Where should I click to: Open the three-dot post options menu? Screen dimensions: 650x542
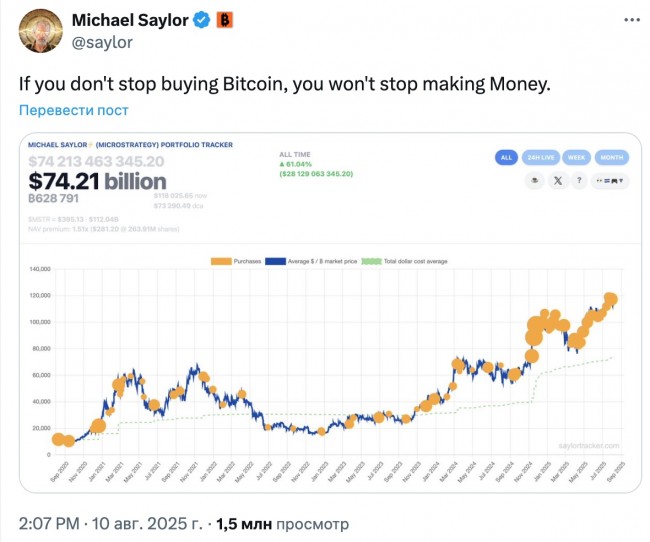click(x=632, y=20)
